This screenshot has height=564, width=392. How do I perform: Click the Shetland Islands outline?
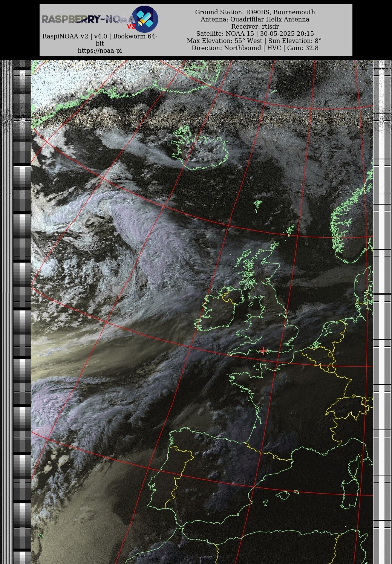pos(291,230)
